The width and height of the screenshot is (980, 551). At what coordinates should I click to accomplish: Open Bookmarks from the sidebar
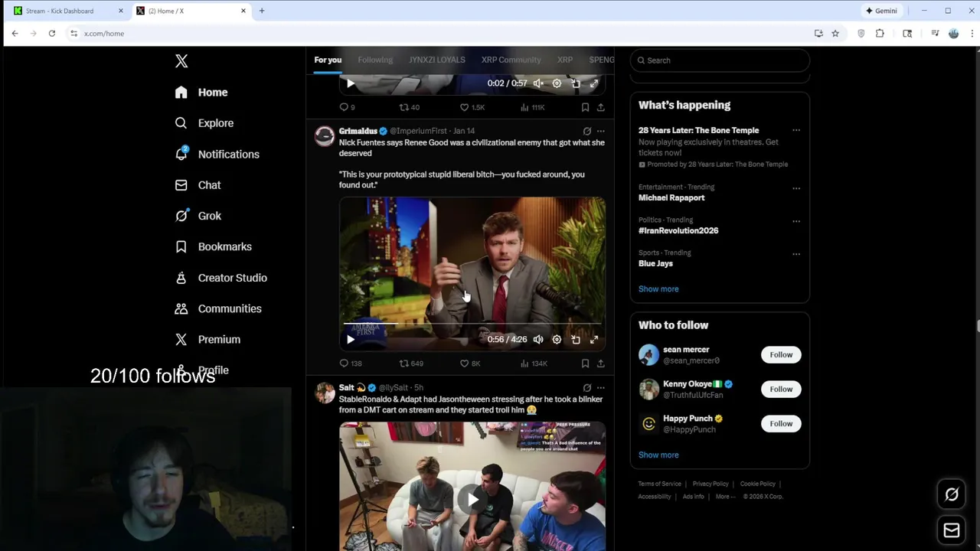(213, 246)
